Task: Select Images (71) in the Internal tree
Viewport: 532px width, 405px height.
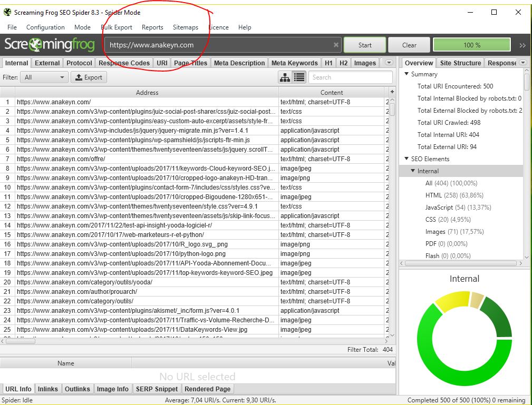Action: point(454,232)
